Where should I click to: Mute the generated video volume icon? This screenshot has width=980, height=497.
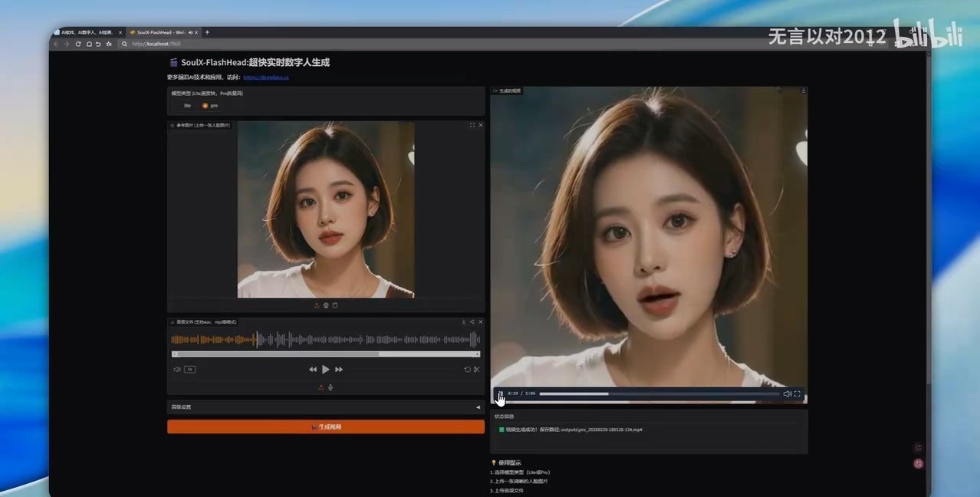point(788,393)
